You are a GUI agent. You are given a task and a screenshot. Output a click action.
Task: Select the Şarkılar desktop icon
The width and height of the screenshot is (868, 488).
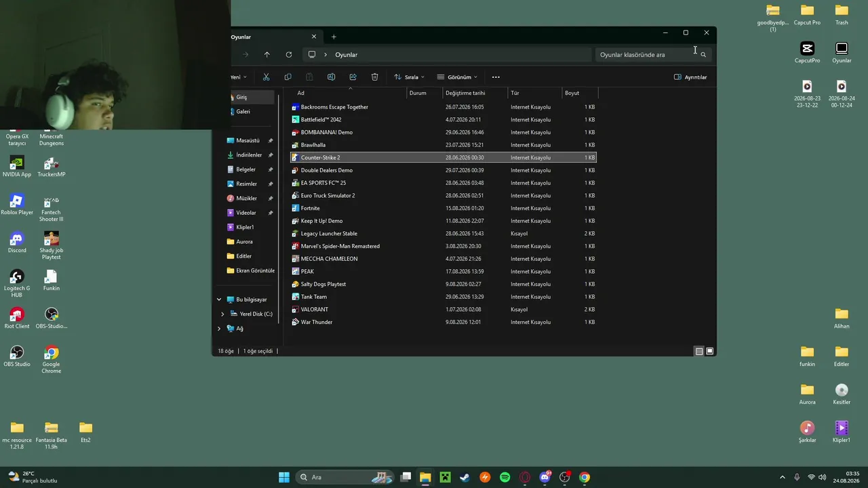click(807, 432)
